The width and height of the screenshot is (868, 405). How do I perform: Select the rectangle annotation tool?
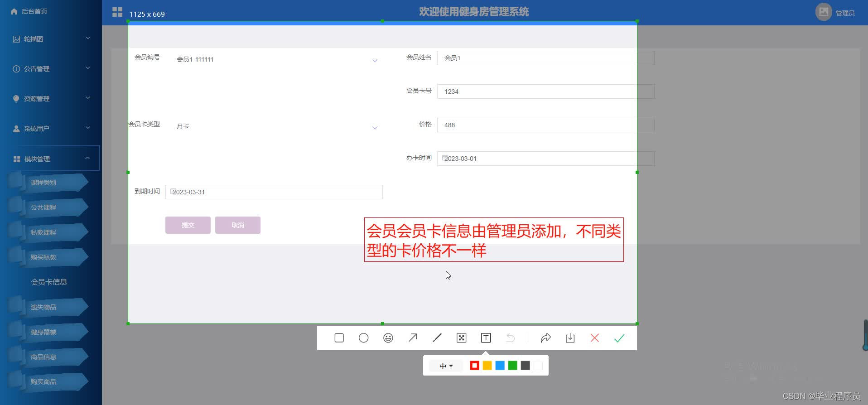(x=339, y=338)
